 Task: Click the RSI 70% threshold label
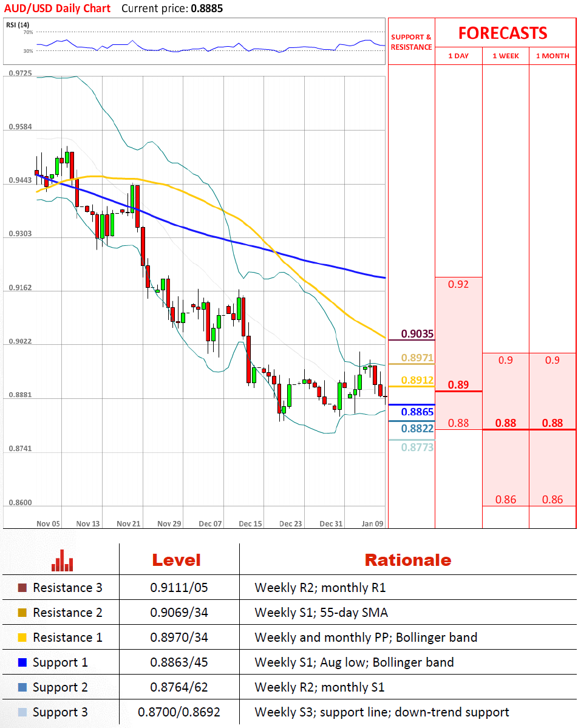pos(29,33)
